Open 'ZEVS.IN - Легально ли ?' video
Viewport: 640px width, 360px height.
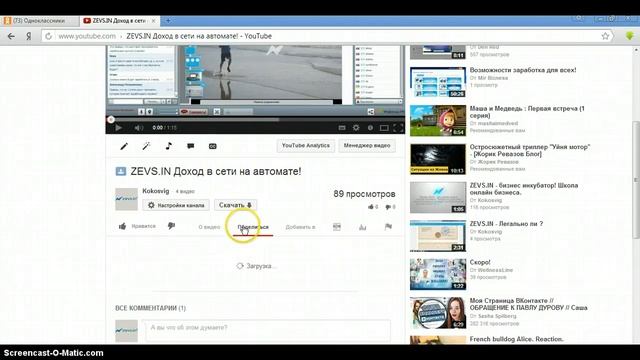(x=506, y=224)
